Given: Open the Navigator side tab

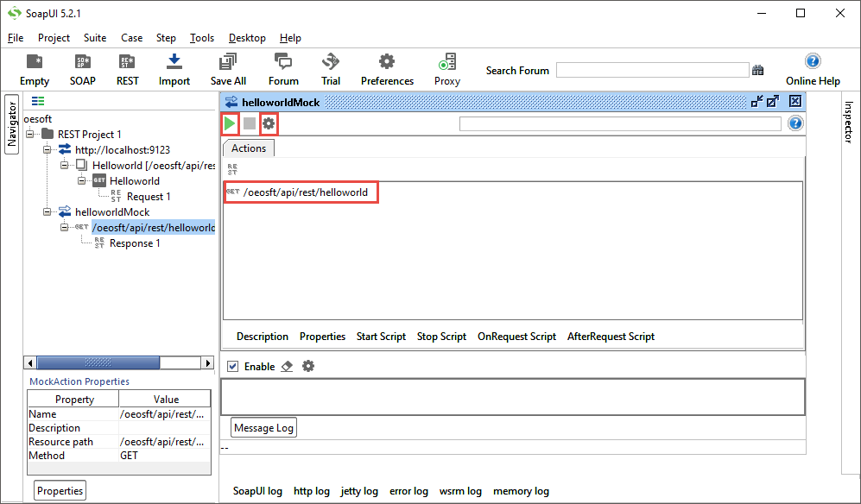Looking at the screenshot, I should pos(11,124).
